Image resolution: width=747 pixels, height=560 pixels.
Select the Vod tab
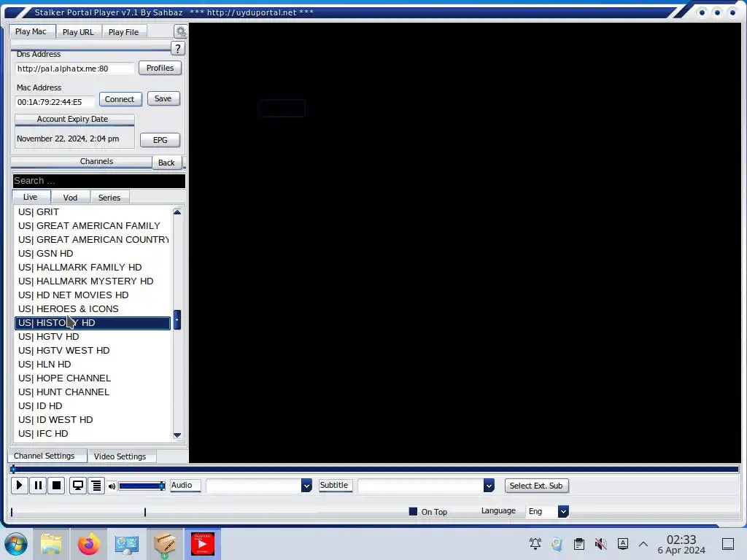[70, 198]
